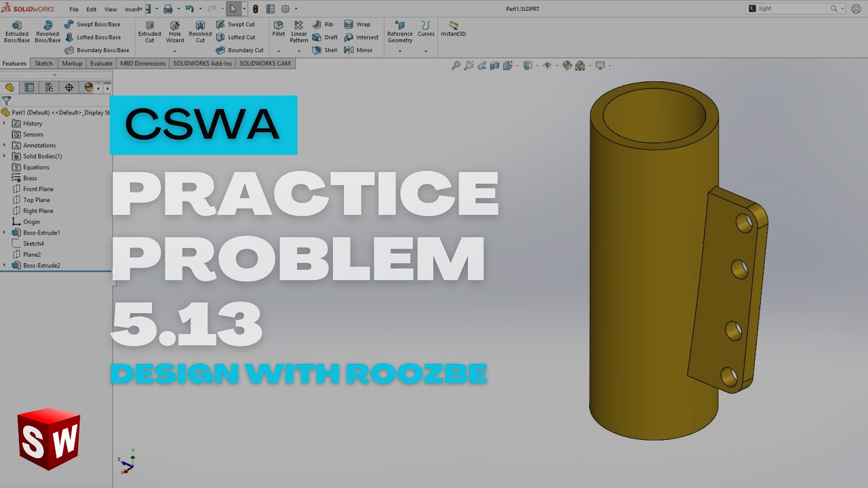This screenshot has width=868, height=488.
Task: Open the FeatureManager Design Tree tab
Action: point(9,87)
